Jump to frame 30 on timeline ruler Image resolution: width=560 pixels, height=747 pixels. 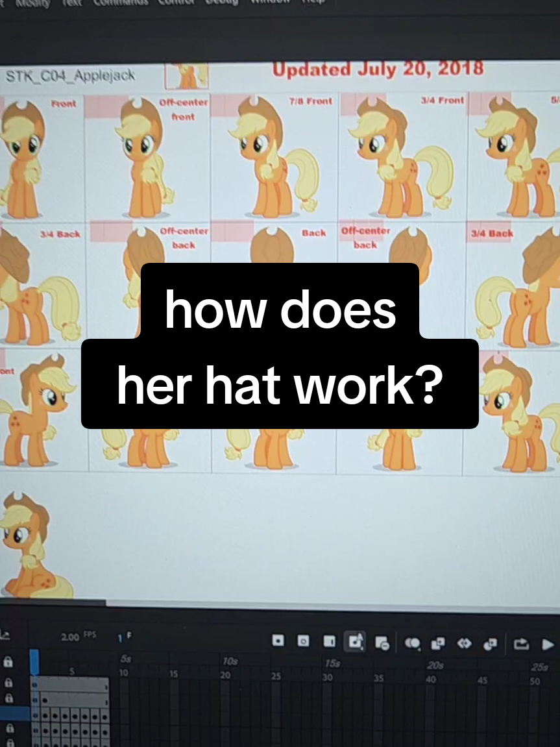pyautogui.click(x=328, y=677)
